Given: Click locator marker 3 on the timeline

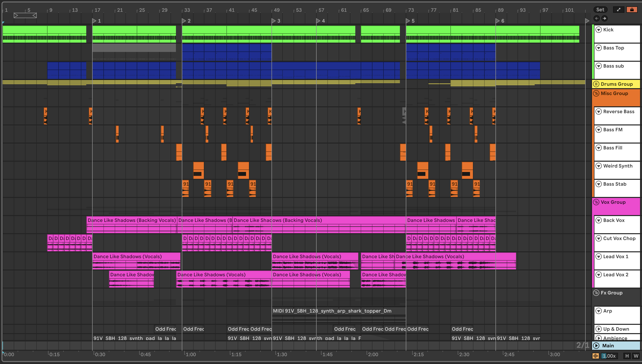Looking at the screenshot, I should pyautogui.click(x=274, y=21).
